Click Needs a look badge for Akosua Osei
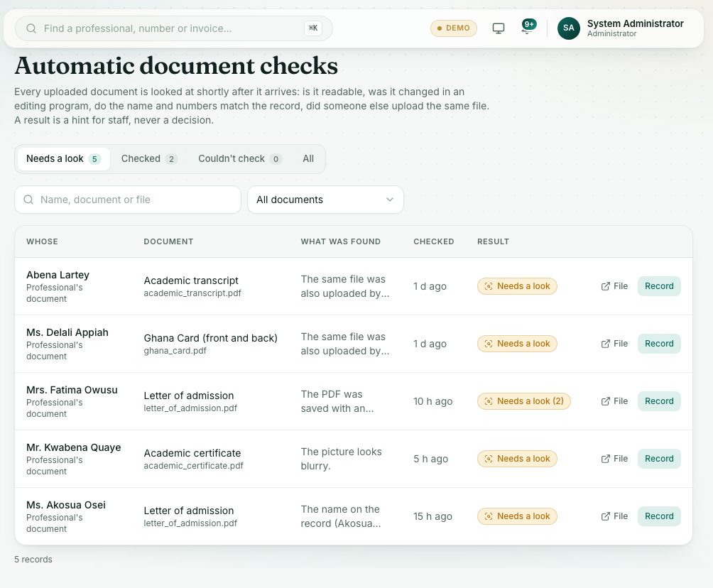The width and height of the screenshot is (713, 588). point(517,516)
